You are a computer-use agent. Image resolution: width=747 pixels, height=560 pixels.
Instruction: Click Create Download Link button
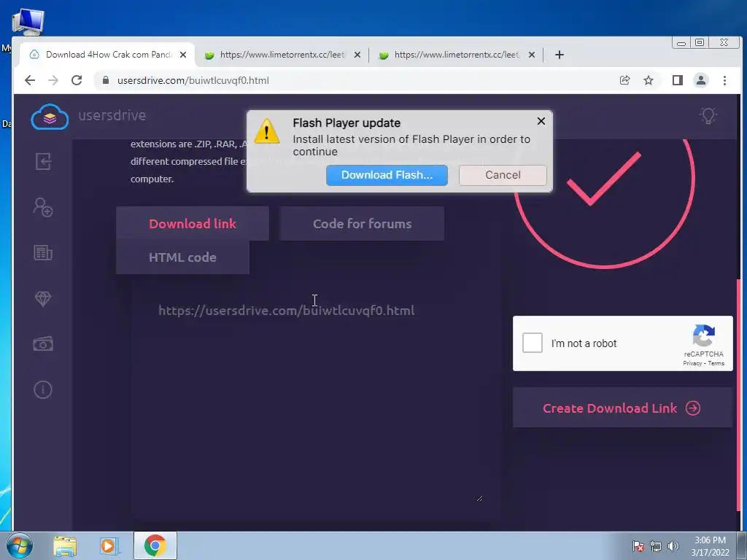click(622, 408)
